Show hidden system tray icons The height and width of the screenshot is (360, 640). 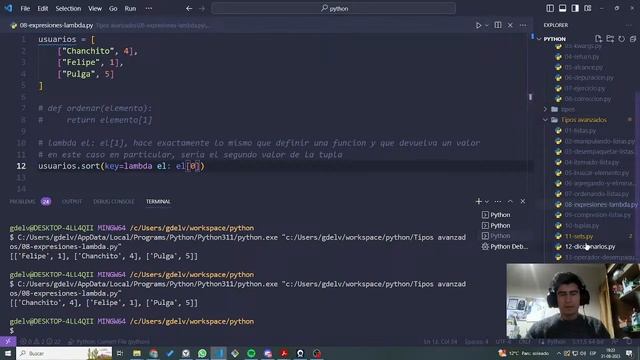pyautogui.click(x=559, y=353)
